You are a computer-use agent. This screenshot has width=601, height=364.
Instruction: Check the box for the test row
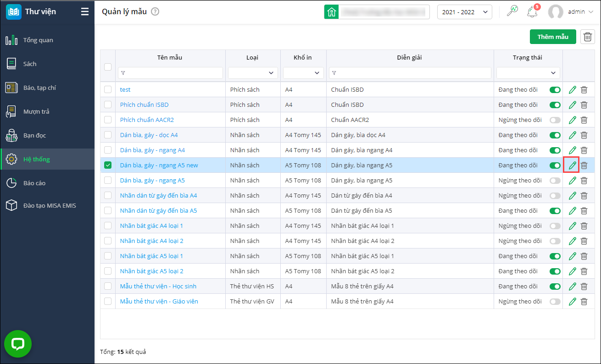(108, 90)
